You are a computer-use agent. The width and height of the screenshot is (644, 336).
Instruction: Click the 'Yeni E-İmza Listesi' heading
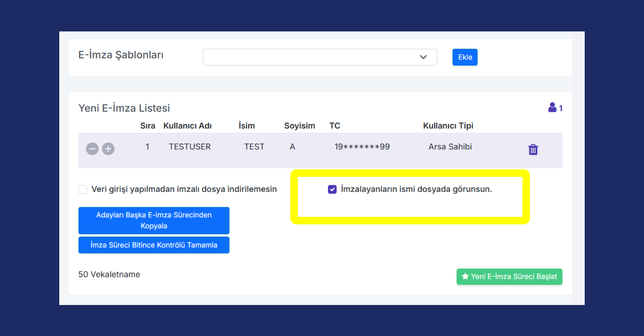(124, 108)
